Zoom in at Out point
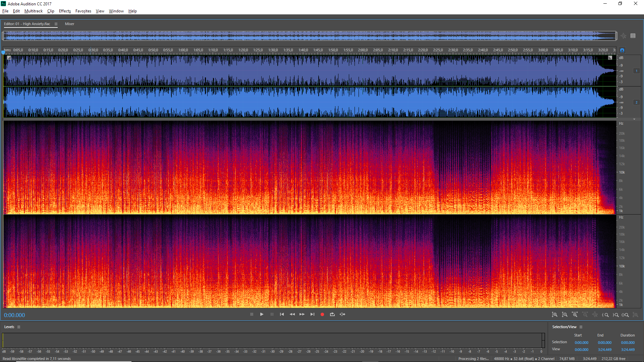644x362 pixels. pyautogui.click(x=615, y=315)
